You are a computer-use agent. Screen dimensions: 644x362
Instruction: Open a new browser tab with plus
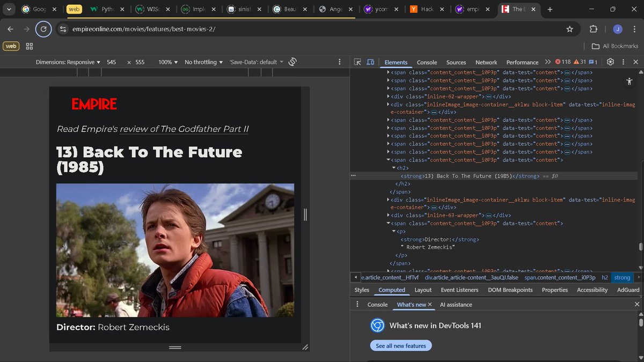(550, 9)
